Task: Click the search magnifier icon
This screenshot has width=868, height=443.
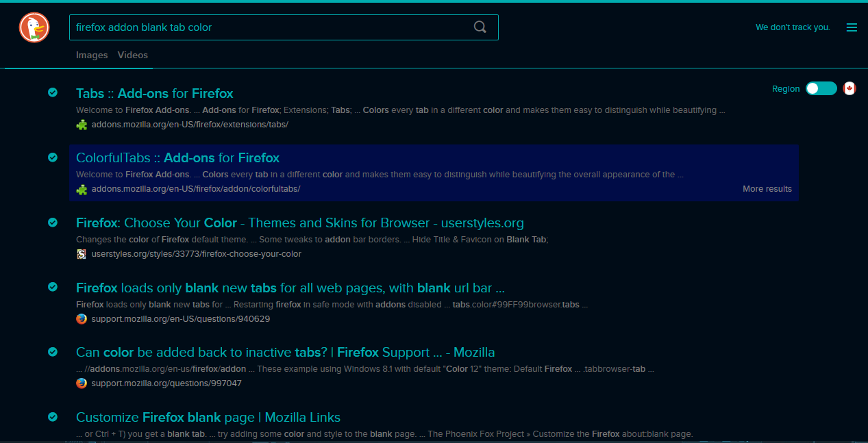Action: click(x=480, y=27)
